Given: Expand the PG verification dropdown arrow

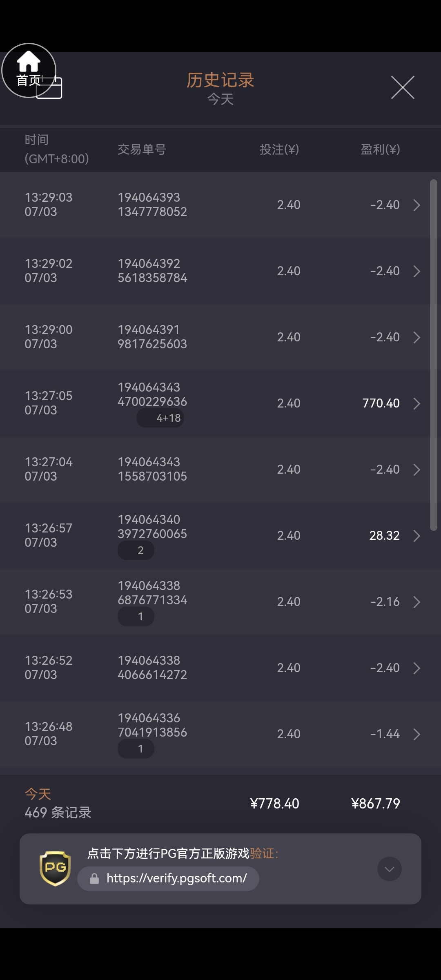Looking at the screenshot, I should (389, 869).
